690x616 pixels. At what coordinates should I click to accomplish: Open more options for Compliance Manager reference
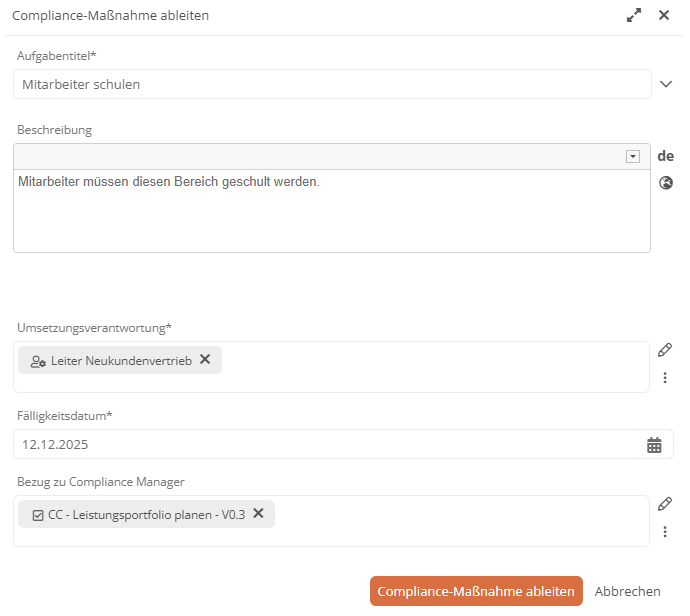coord(665,532)
